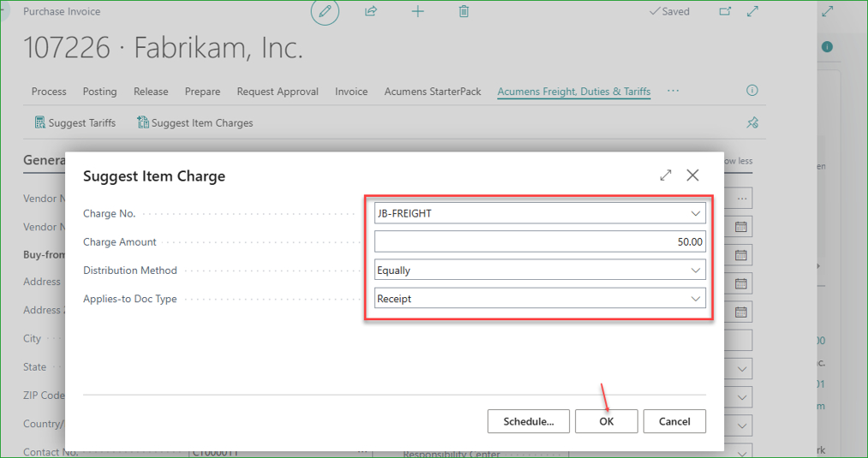The height and width of the screenshot is (458, 868).
Task: Click the second calendar icon behind dialog
Action: (x=740, y=255)
